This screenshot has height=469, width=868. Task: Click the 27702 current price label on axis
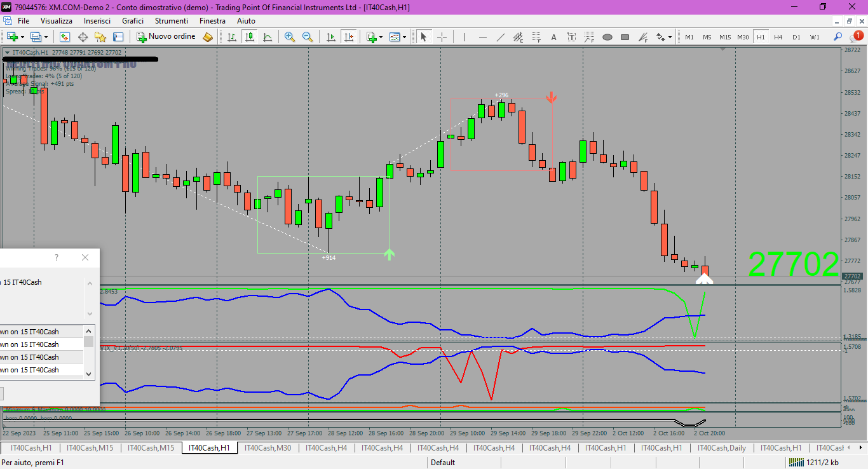click(851, 276)
